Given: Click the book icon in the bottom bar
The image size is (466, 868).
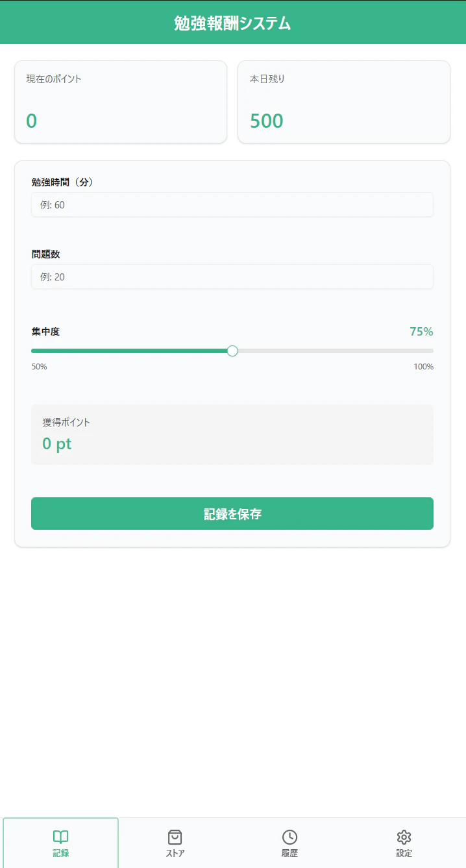Looking at the screenshot, I should [x=60, y=836].
